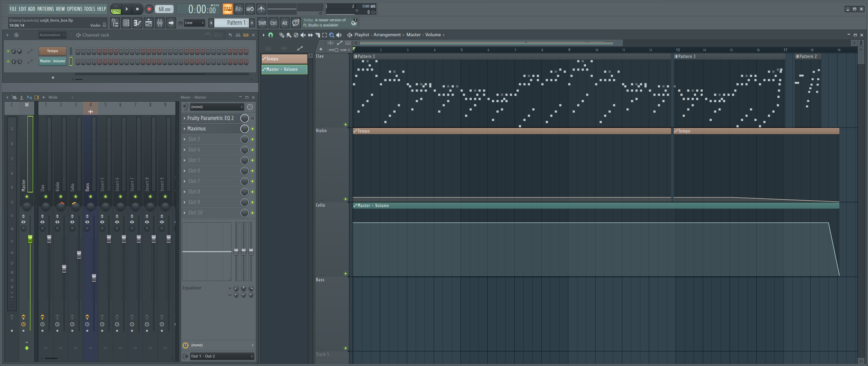Open the Line snap dropdown
Image resolution: width=868 pixels, height=366 pixels.
[194, 23]
